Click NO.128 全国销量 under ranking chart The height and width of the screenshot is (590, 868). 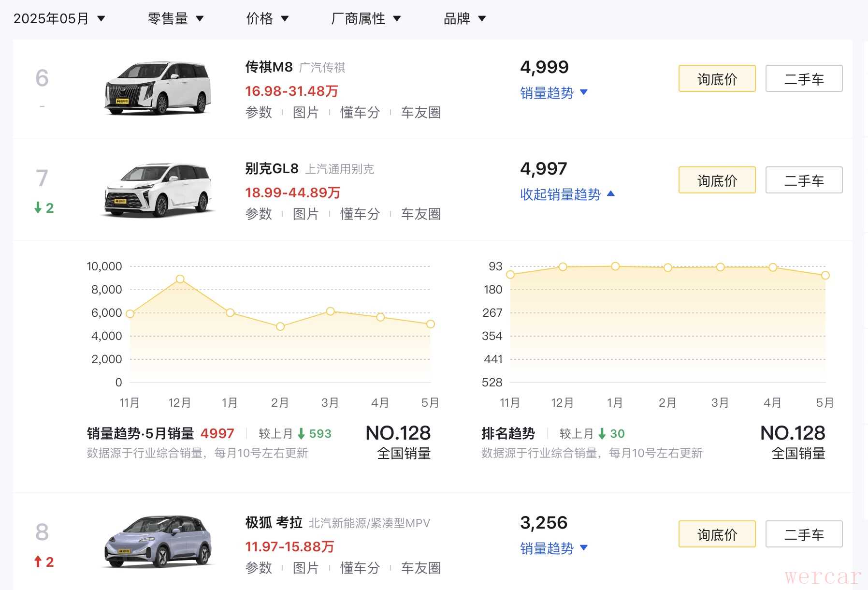[x=793, y=442]
